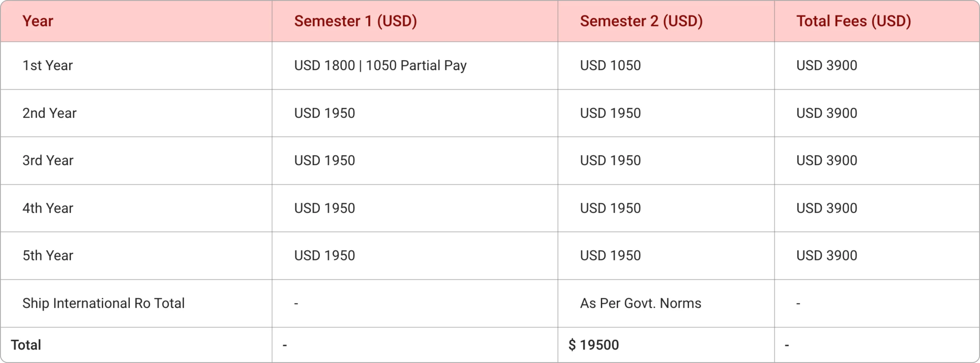Screen dimensions: 980x363
Task: Click the USD 1800 | 1050 Partial Pay cell
Action: (x=380, y=65)
